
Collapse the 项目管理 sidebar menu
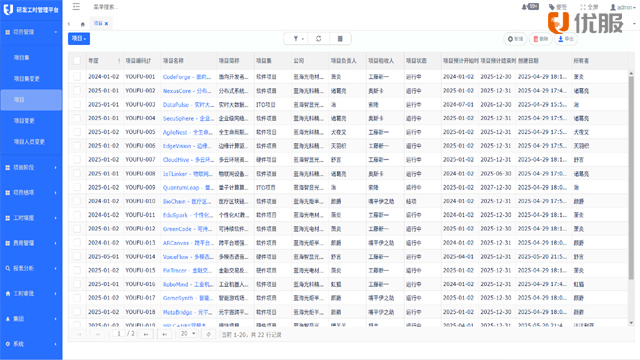click(31, 32)
